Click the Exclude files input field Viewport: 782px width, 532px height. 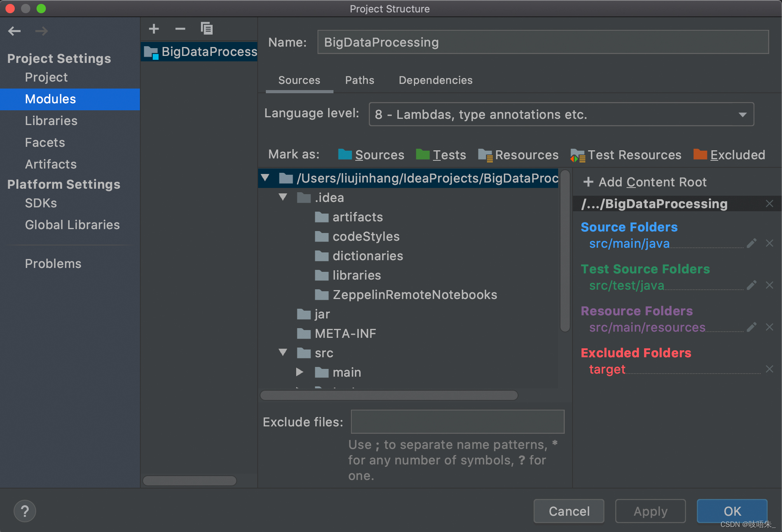[x=457, y=422]
